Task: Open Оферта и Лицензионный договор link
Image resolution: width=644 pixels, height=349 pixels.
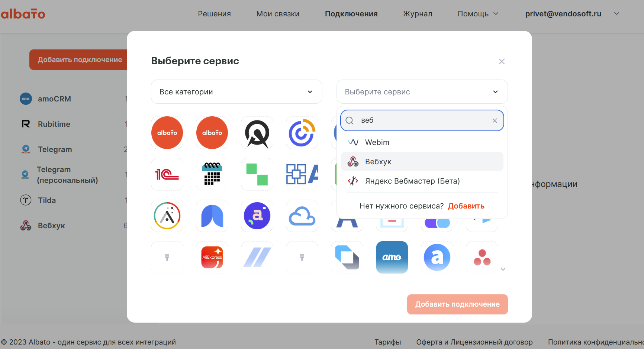Action: tap(474, 342)
